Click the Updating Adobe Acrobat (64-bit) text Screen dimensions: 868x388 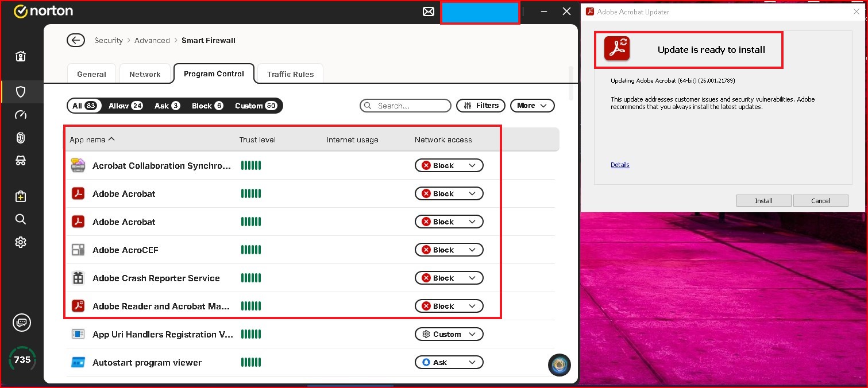673,81
